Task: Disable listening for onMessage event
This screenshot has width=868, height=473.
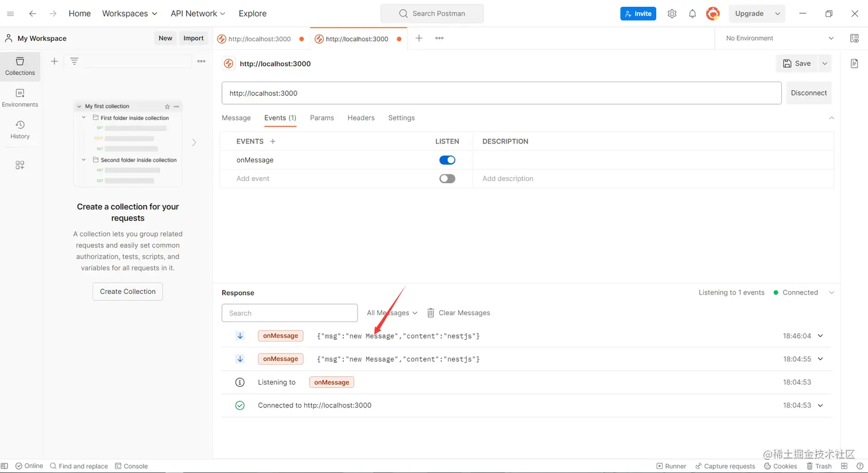Action: coord(447,160)
